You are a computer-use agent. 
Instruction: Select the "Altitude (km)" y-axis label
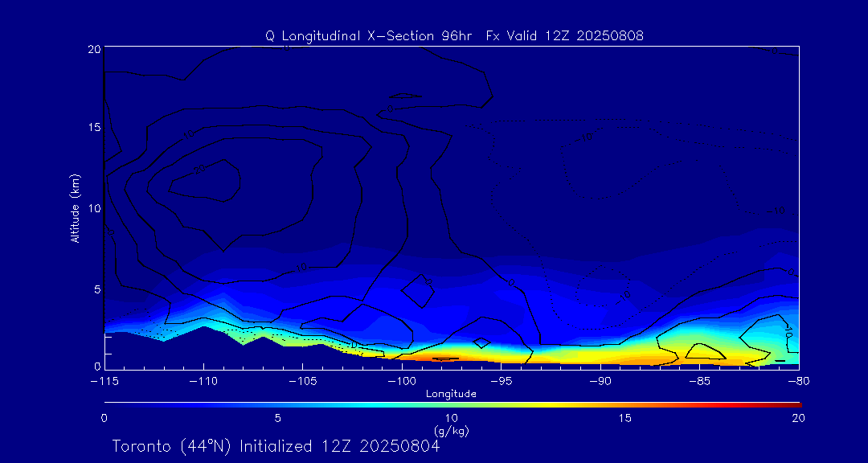(x=75, y=208)
